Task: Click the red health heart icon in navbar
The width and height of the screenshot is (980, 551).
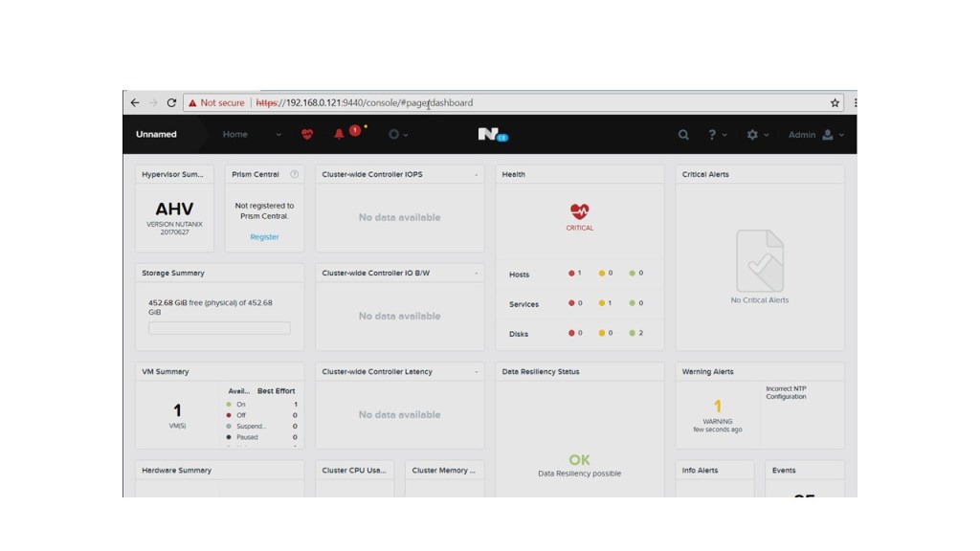Action: coord(307,135)
